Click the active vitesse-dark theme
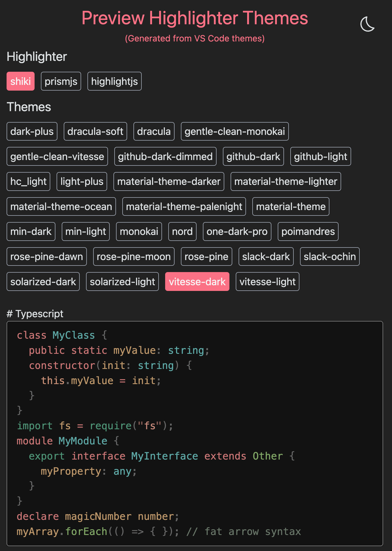Viewport: 392px width, 551px height. 197,282
